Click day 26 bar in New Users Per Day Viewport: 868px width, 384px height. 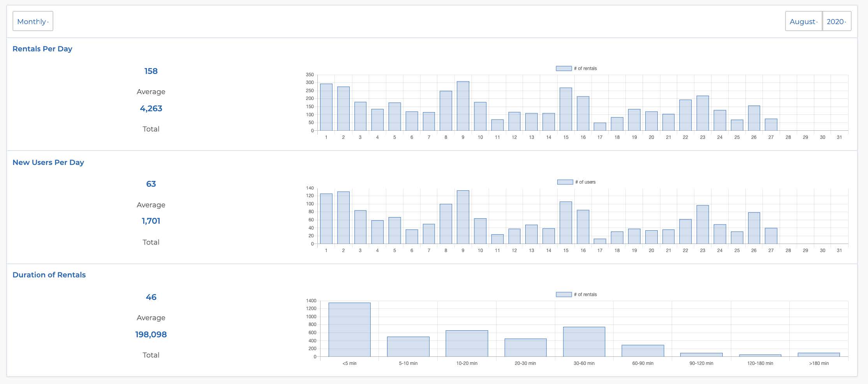click(754, 228)
